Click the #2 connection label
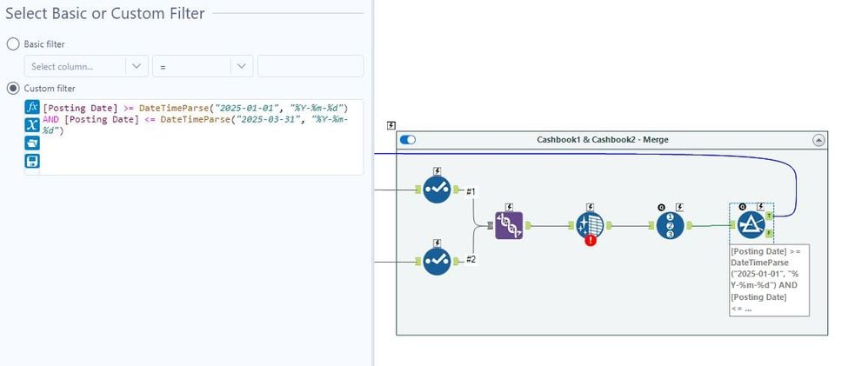 coord(471,258)
